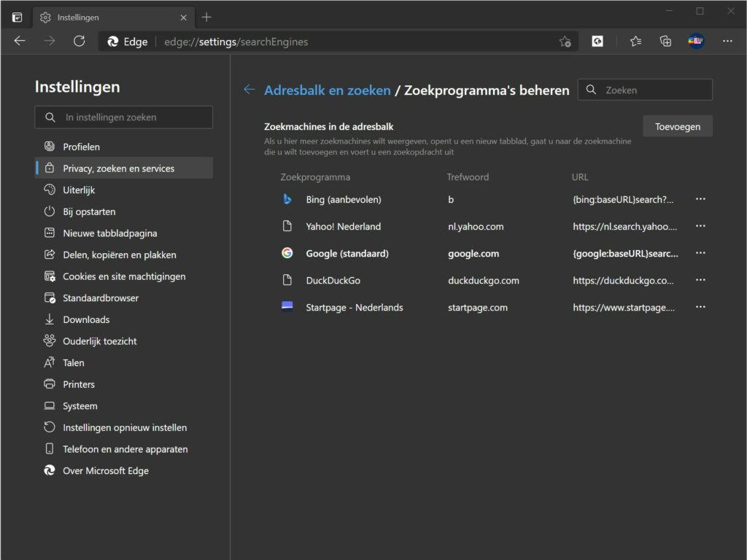Select the DuckDuckGo name
This screenshot has height=560, width=747.
point(333,281)
